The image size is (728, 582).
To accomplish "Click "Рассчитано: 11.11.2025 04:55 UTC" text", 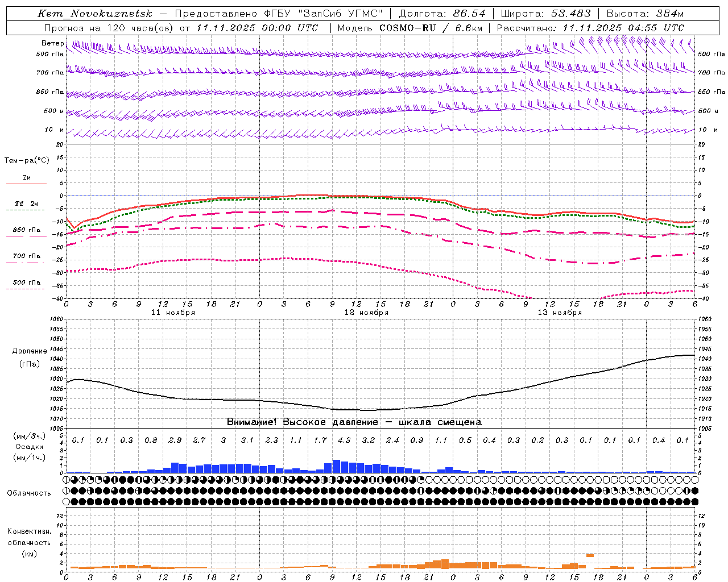I will click(x=590, y=28).
